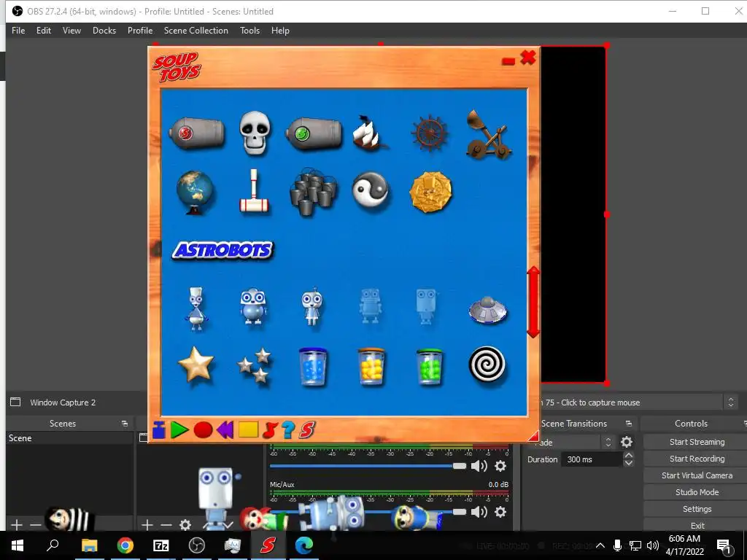
Task: Choose the black and white spiral disc
Action: point(487,365)
